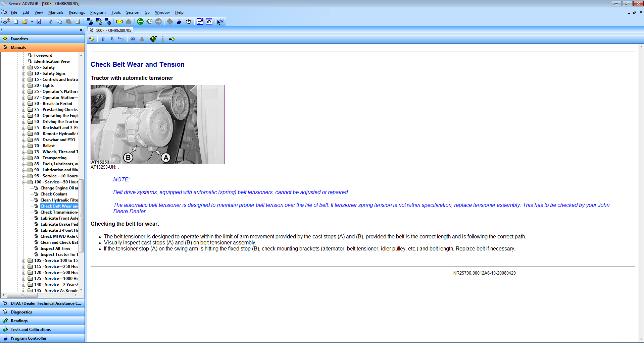Select Clean Hydraulic Filter tree item

coord(59,200)
